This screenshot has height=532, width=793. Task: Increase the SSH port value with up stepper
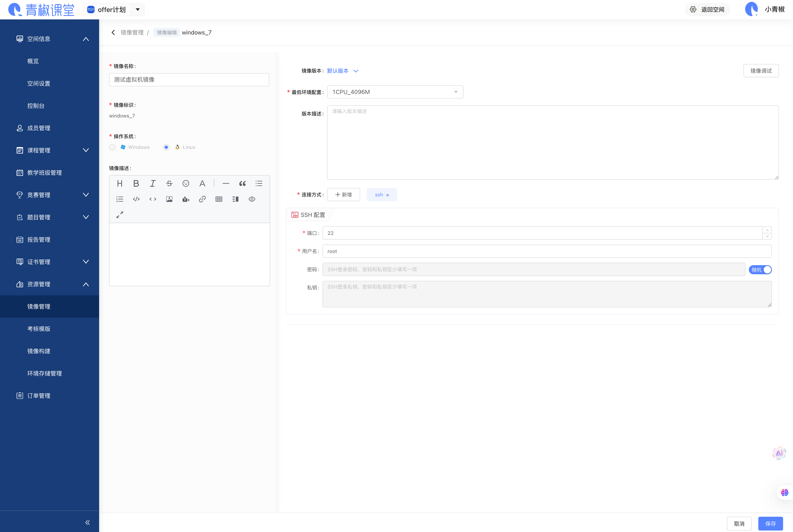pyautogui.click(x=767, y=230)
